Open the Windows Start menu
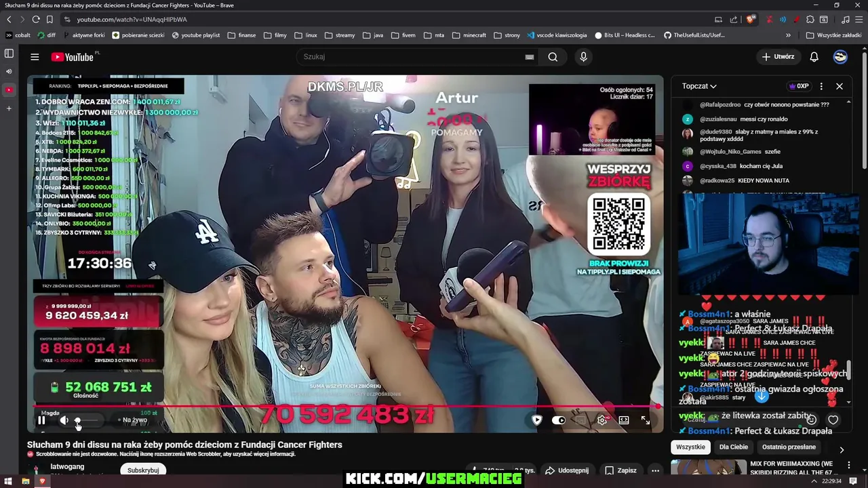Screen dimensions: 868x488 tap(8, 481)
